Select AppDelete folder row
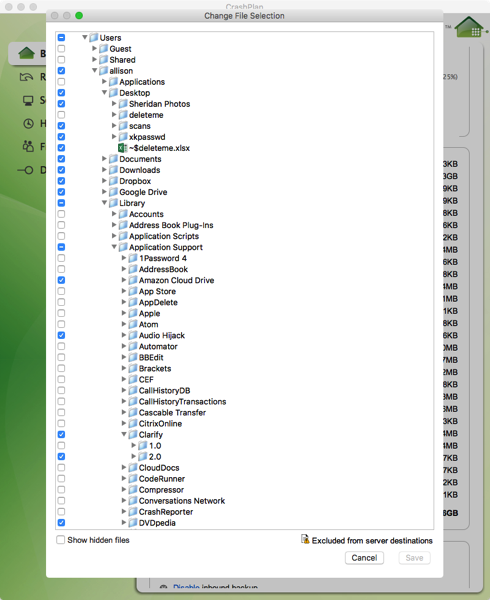The width and height of the screenshot is (490, 600). pyautogui.click(x=245, y=302)
